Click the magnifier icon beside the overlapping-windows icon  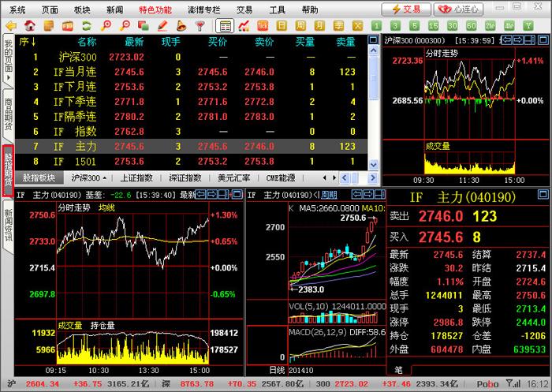[x=125, y=26]
